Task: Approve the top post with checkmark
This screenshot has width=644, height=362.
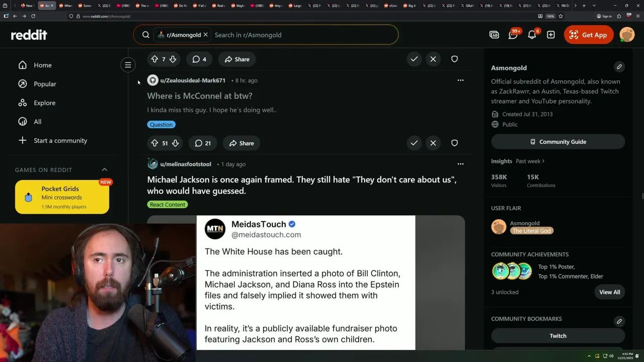Action: pyautogui.click(x=414, y=59)
